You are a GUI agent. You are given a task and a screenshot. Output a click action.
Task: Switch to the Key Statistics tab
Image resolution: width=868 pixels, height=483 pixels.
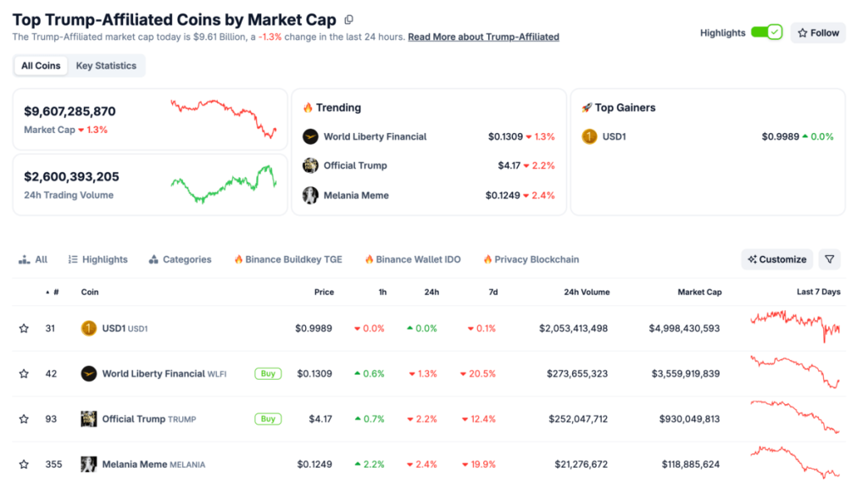point(106,66)
